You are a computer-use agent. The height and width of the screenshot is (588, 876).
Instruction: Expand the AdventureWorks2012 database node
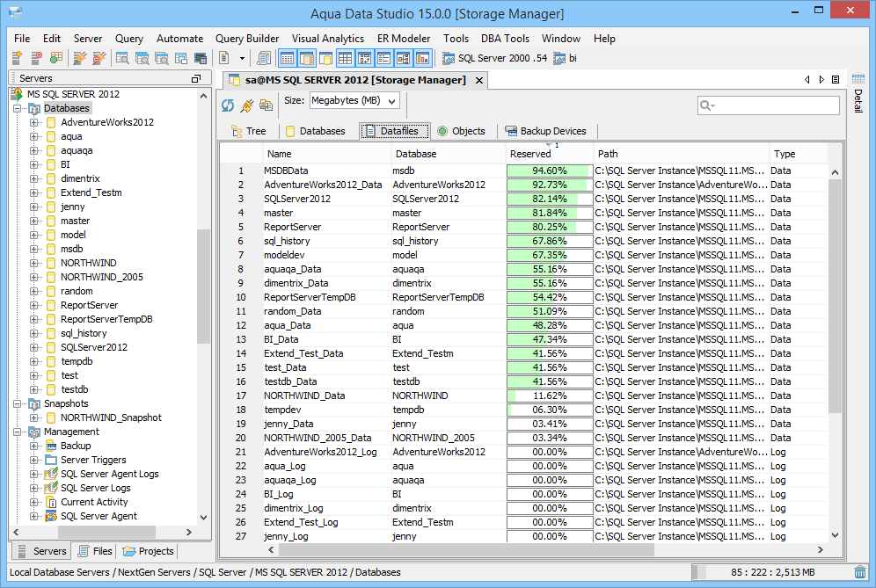click(34, 122)
